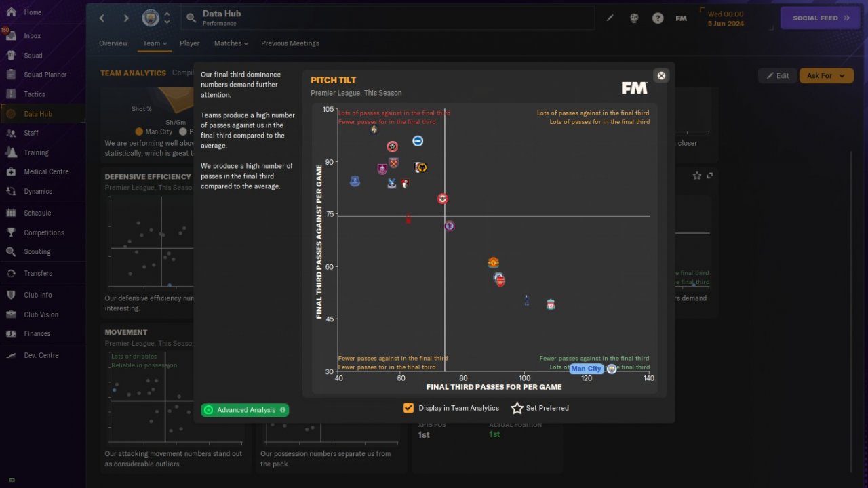Select the Tottenham badge on the chart

(x=527, y=300)
